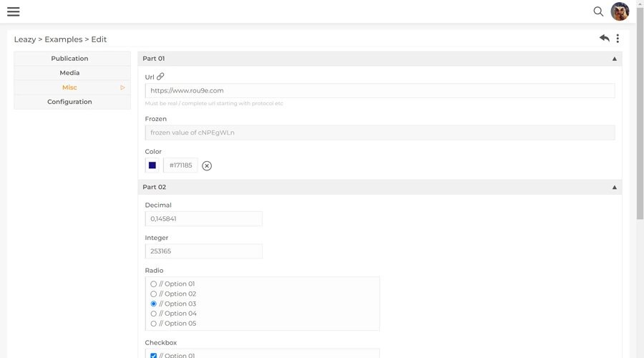The height and width of the screenshot is (358, 644).
Task: Switch to the Publication tab
Action: click(x=72, y=59)
